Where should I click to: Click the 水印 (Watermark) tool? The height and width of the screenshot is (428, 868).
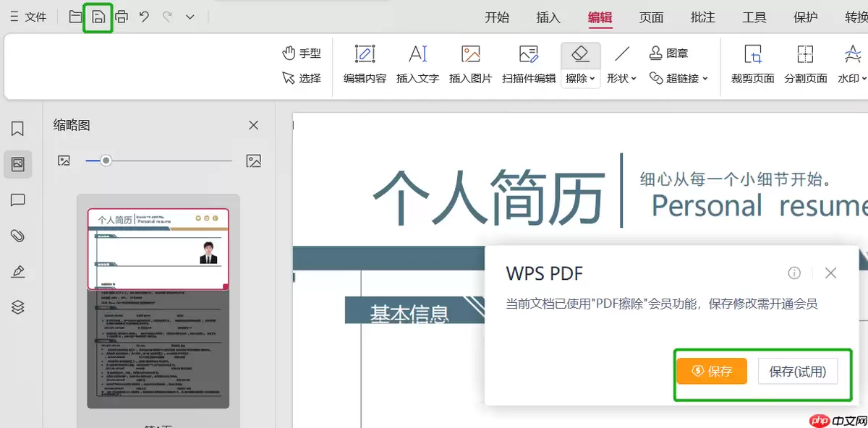(x=852, y=64)
